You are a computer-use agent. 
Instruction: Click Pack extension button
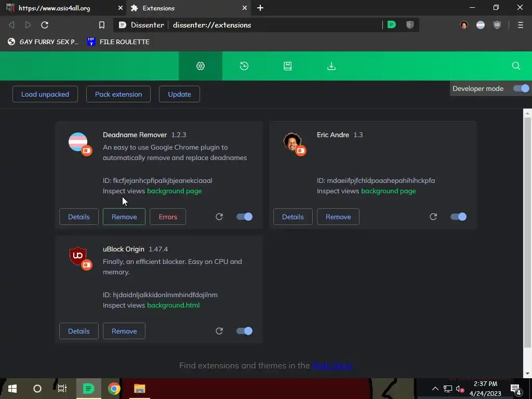(118, 95)
